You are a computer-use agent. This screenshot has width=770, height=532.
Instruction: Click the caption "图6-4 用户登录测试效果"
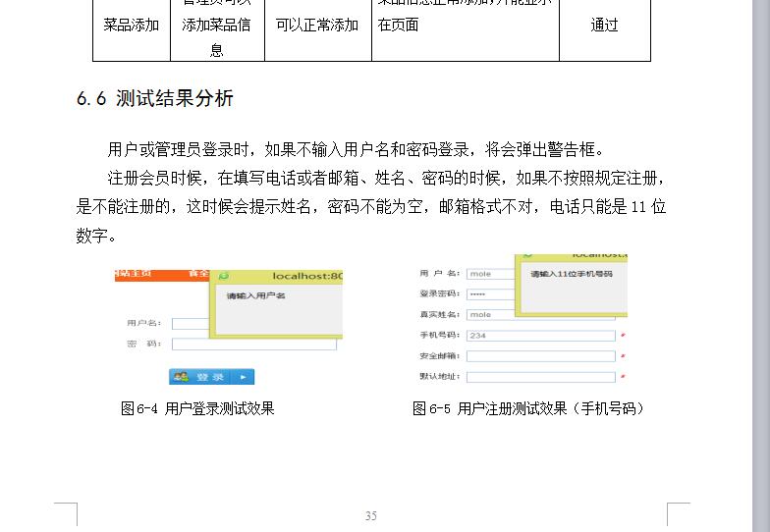click(x=197, y=408)
